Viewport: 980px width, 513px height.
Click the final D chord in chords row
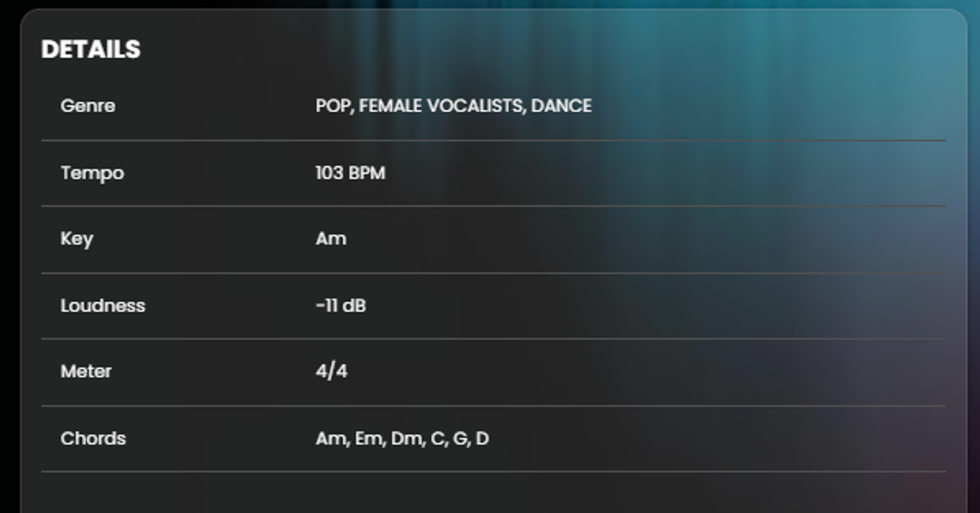coord(482,439)
